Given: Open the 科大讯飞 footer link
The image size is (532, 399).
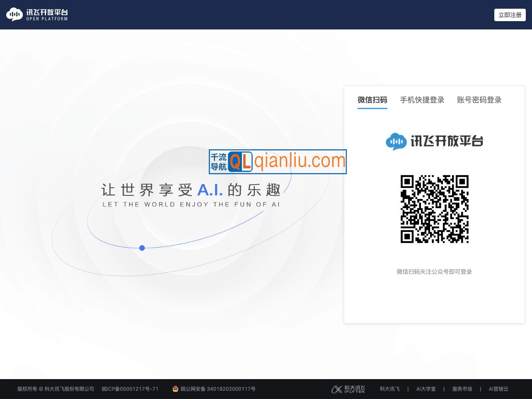Looking at the screenshot, I should (x=389, y=389).
